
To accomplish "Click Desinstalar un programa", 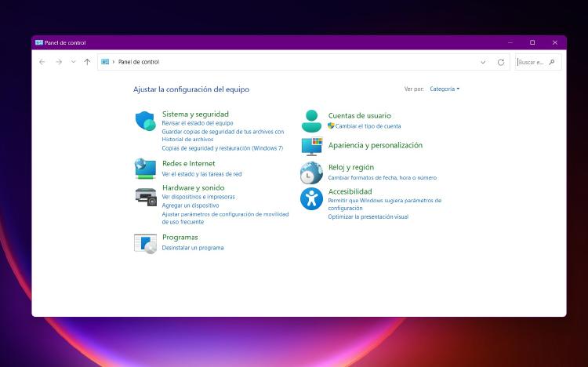I will (x=193, y=248).
